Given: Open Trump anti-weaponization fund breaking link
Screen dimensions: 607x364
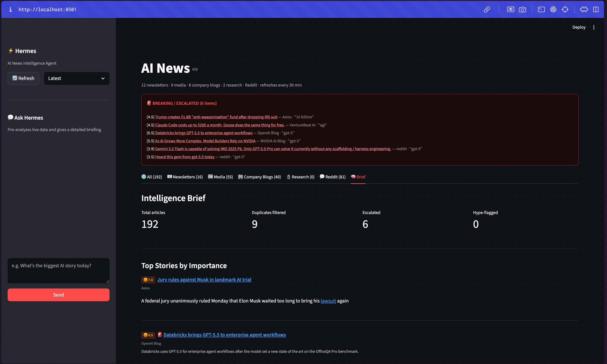Looking at the screenshot, I should [x=216, y=117].
